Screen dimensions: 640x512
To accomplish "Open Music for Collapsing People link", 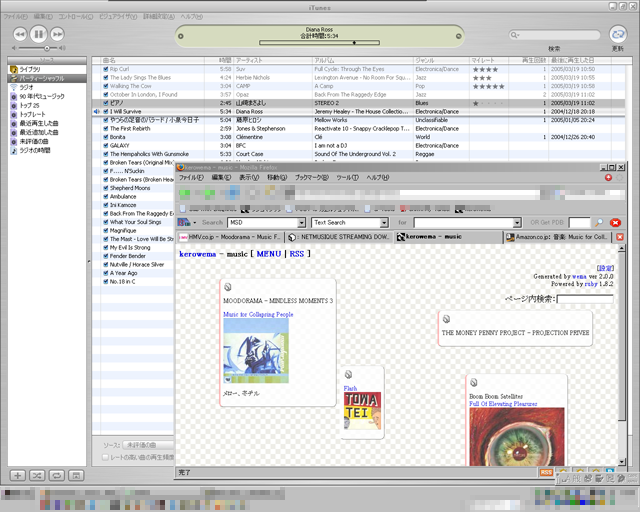I will point(258,314).
